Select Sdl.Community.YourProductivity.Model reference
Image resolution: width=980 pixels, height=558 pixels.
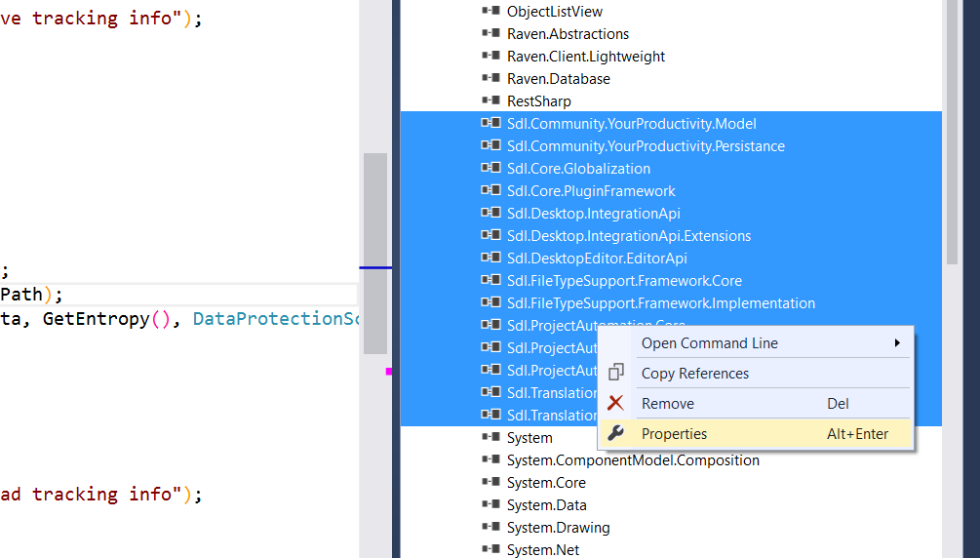point(631,124)
